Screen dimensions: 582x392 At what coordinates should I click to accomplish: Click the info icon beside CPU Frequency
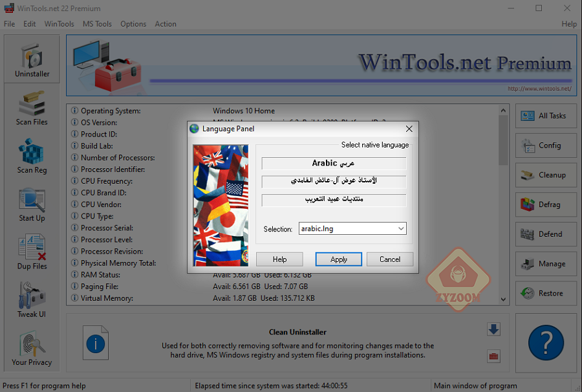[x=74, y=180]
